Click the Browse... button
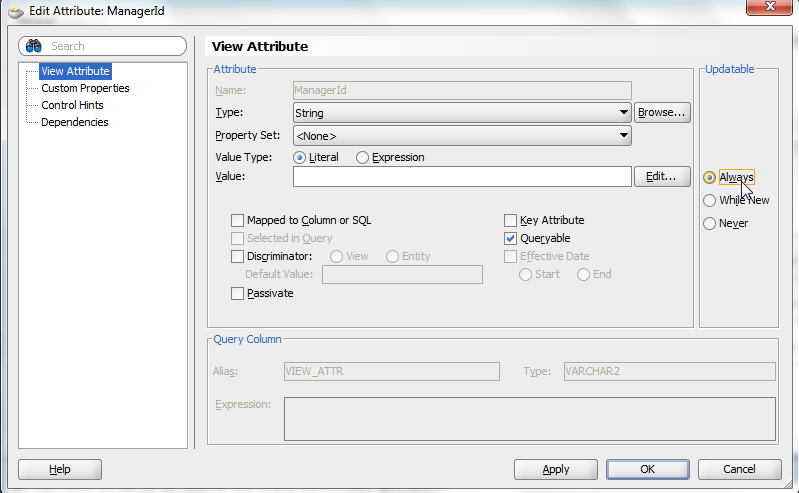 pos(662,112)
